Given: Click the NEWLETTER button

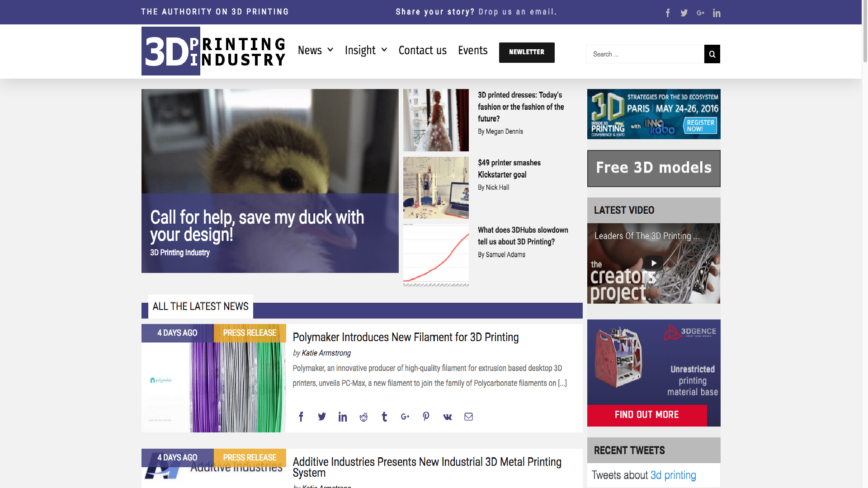Looking at the screenshot, I should (527, 52).
